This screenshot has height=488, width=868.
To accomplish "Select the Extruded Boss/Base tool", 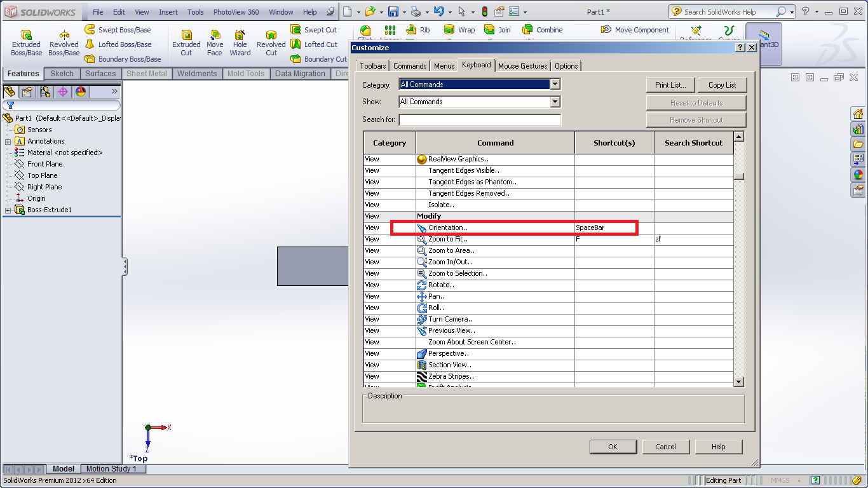I will 26,43.
